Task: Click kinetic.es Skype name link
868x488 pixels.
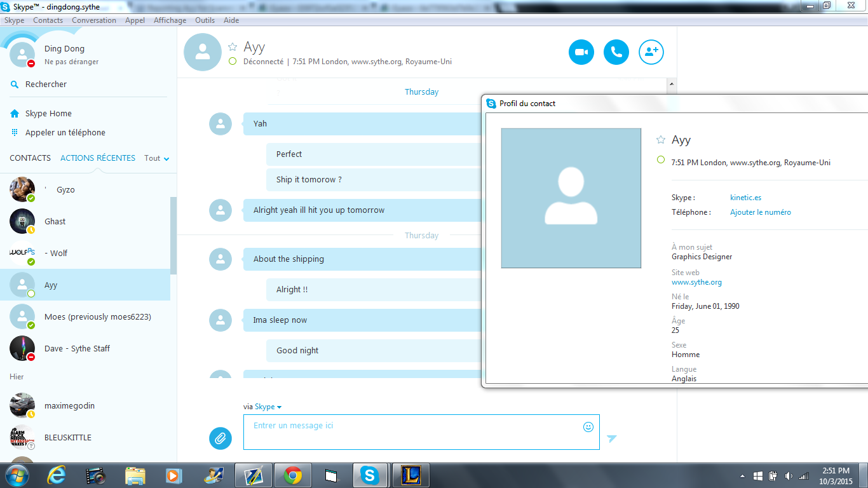Action: tap(745, 198)
